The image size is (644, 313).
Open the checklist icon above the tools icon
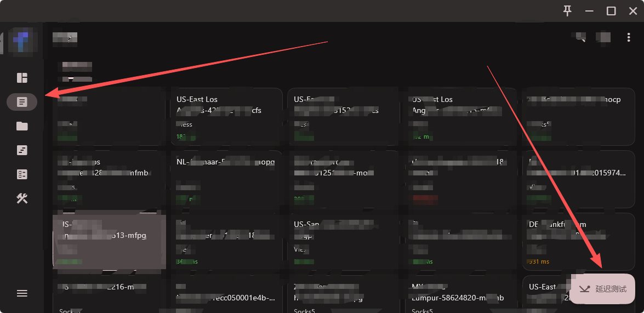coord(22,174)
